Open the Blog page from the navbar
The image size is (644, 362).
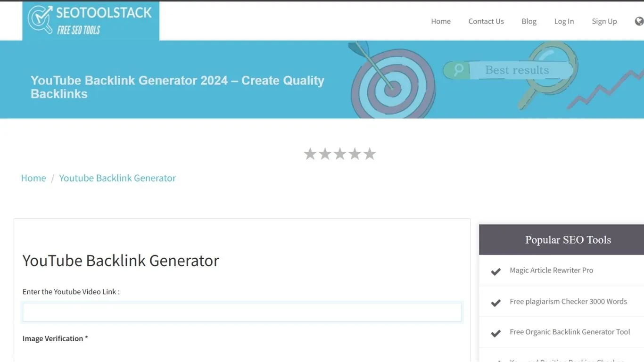coord(528,21)
